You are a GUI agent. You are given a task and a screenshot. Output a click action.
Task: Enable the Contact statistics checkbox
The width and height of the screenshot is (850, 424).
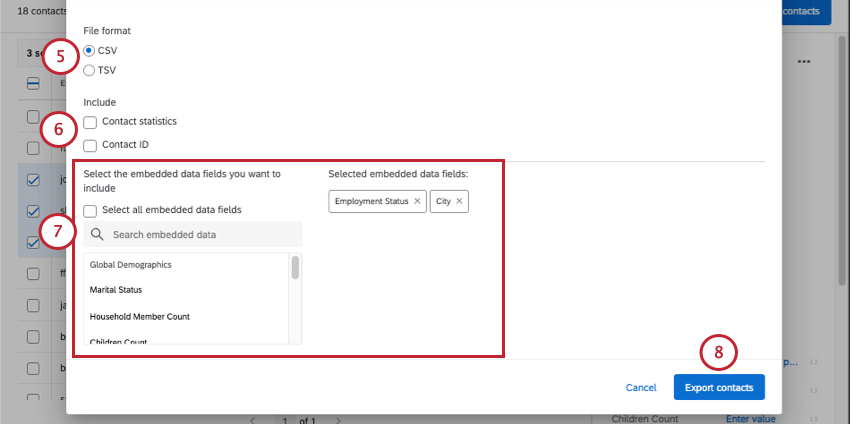click(x=90, y=123)
